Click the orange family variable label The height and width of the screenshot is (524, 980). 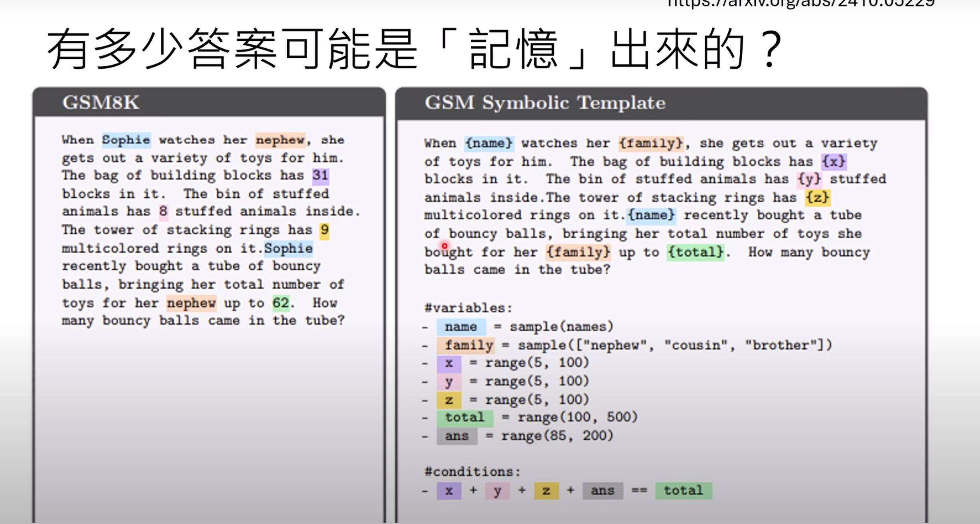coord(466,345)
